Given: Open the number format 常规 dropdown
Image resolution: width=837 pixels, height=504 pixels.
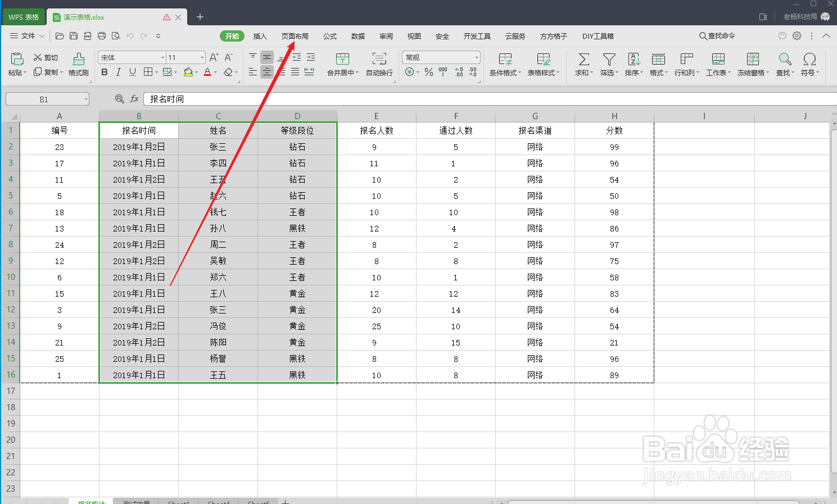Looking at the screenshot, I should [477, 57].
